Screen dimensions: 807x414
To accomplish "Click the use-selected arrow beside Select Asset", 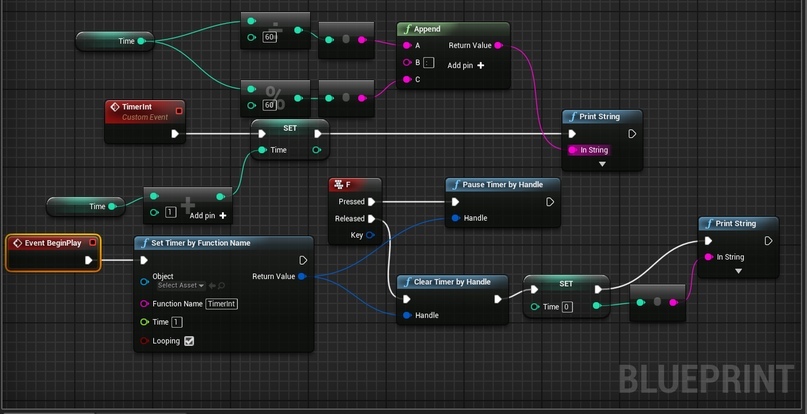I will [x=212, y=285].
